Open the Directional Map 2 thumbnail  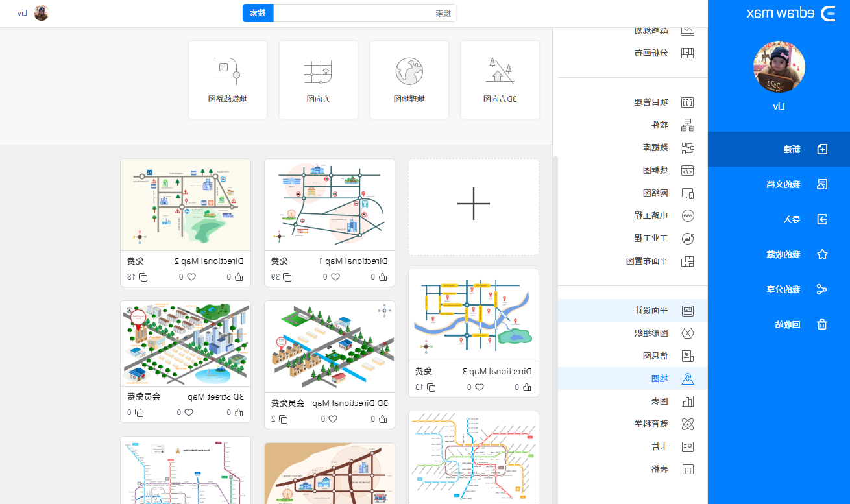(x=186, y=205)
